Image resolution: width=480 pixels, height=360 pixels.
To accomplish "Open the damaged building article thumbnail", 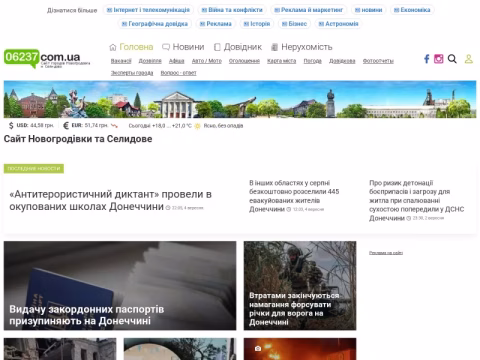I will pos(60,349).
